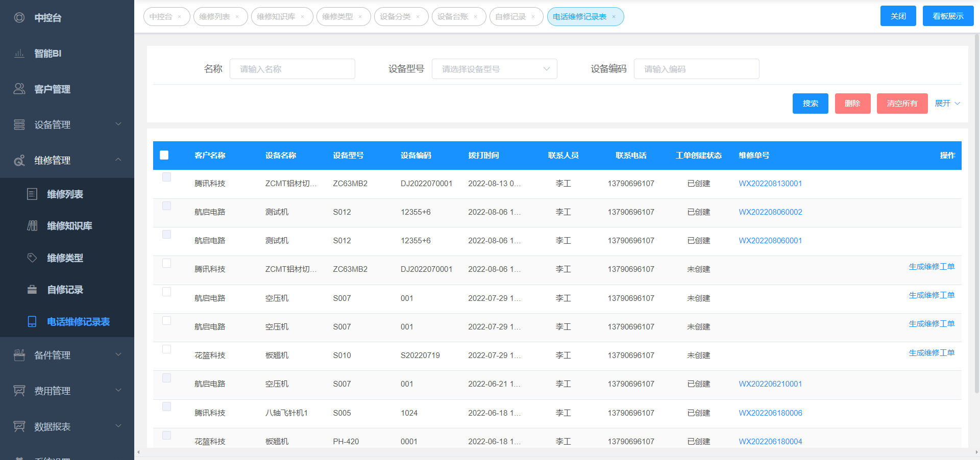The image size is (980, 460).
Task: Click the 客户管理 person icon
Action: [x=19, y=89]
